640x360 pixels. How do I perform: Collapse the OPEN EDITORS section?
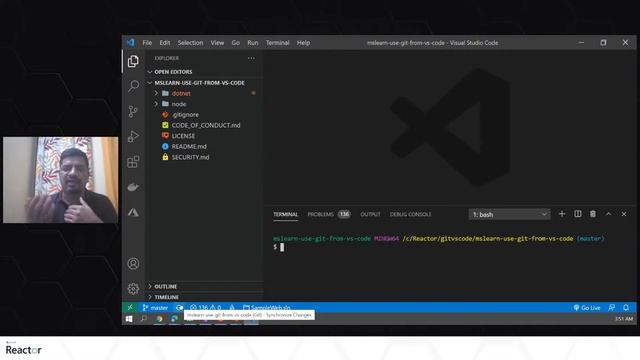pos(204,72)
